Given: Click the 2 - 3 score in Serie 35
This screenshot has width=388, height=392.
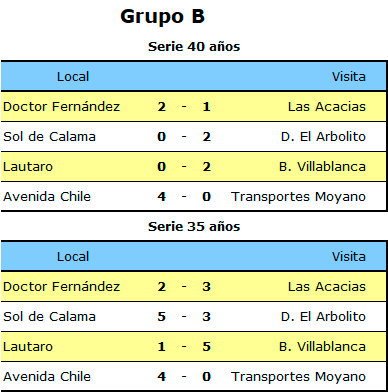Looking at the screenshot, I should (x=184, y=287).
